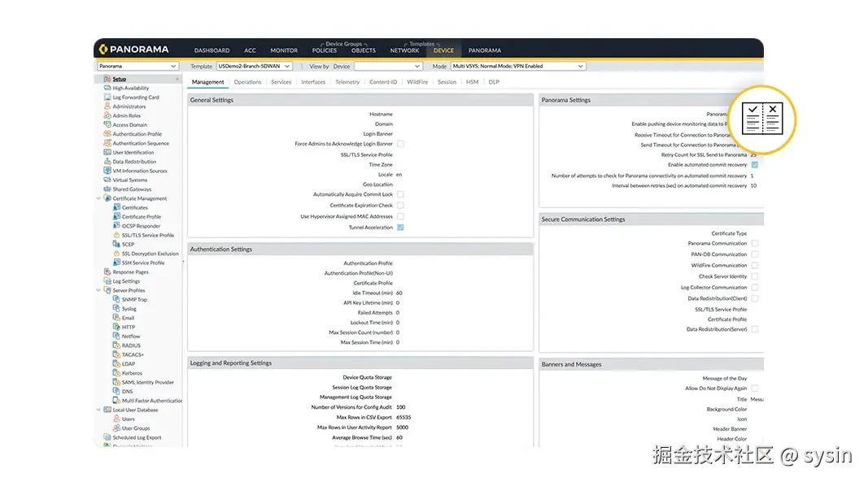This screenshot has height=482, width=868.
Task: Collapse the Server Profiles tree node
Action: [99, 290]
